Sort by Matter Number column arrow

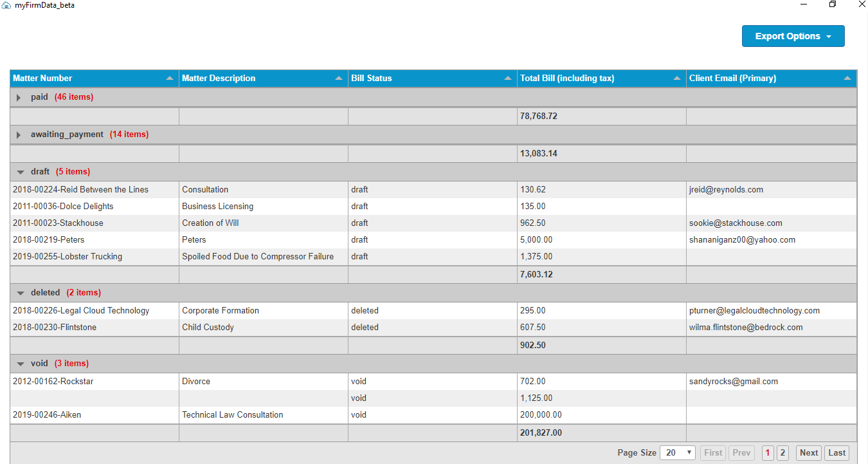pyautogui.click(x=170, y=79)
